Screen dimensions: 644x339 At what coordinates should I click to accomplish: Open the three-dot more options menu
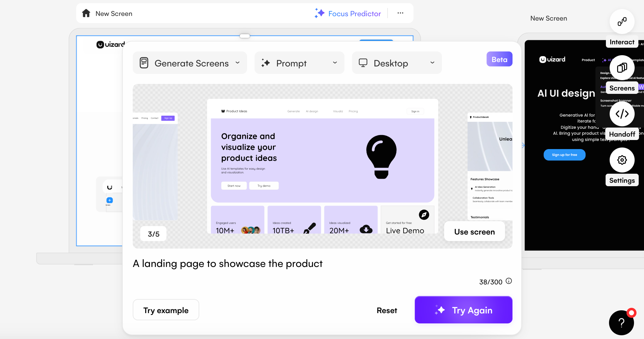coord(400,13)
